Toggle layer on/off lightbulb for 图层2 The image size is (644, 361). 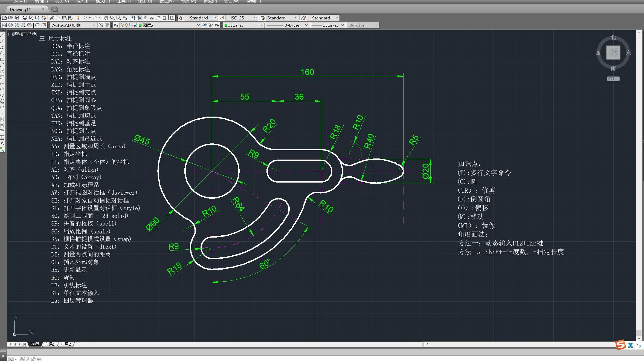coord(122,25)
